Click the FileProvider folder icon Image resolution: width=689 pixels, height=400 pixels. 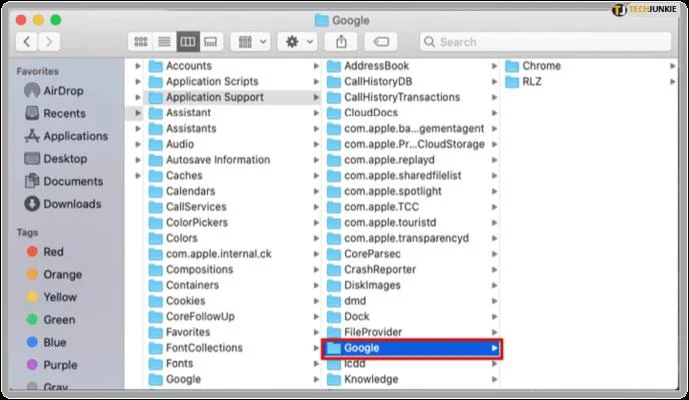334,332
